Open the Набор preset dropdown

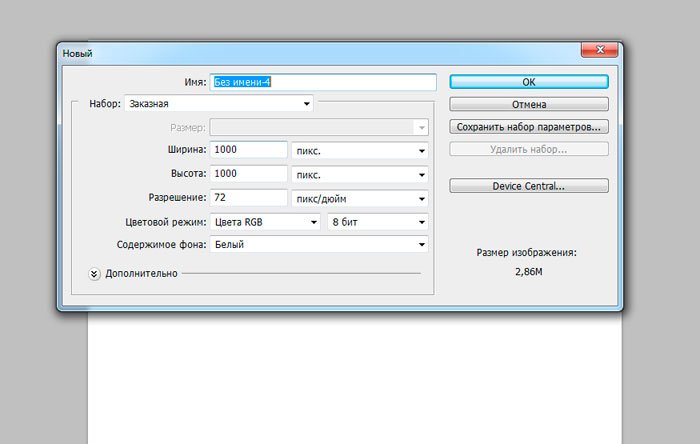[219, 103]
